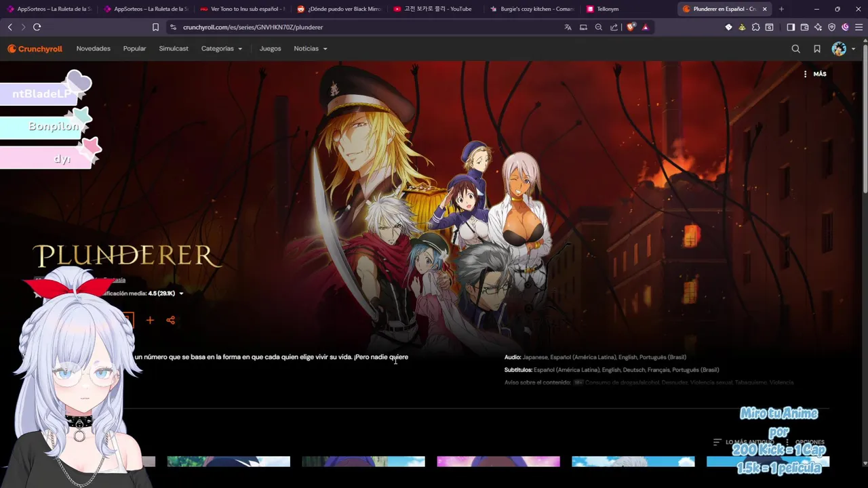868x488 pixels.
Task: Bookmark this page via address bar bookmark icon
Action: (x=155, y=27)
